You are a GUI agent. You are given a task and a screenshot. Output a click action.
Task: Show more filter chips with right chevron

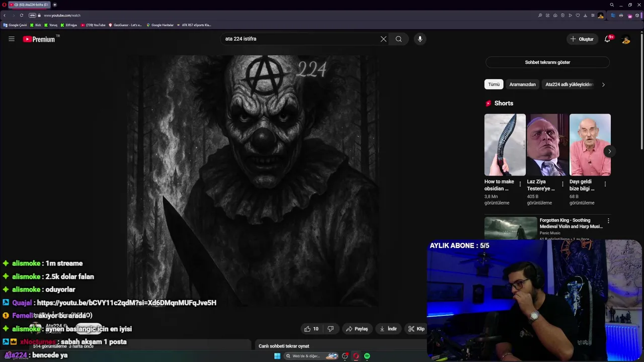(603, 84)
